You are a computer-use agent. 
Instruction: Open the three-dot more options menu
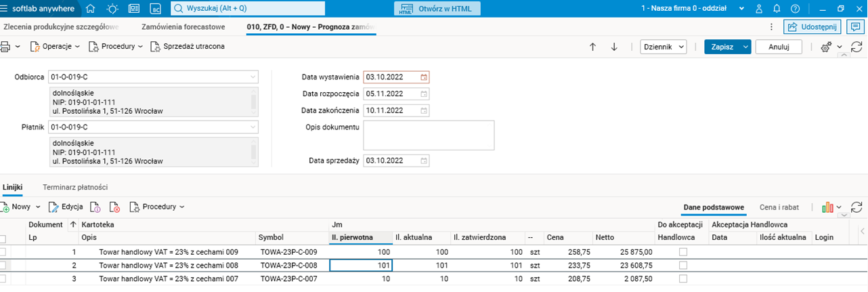772,26
